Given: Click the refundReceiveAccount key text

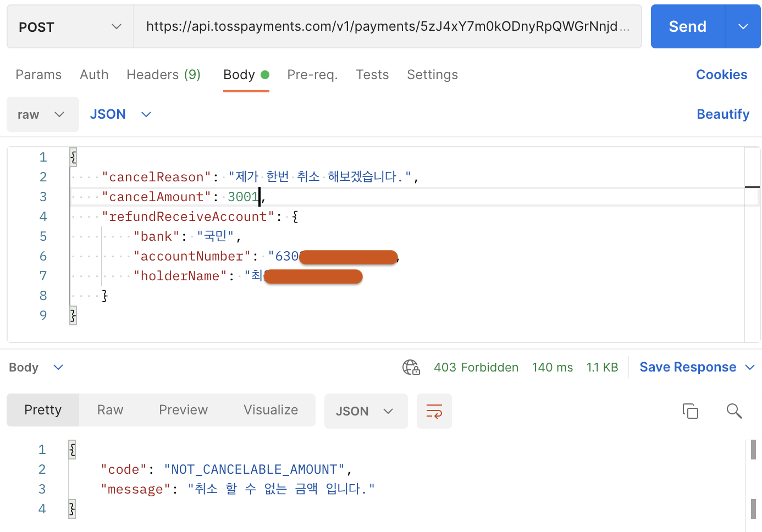Looking at the screenshot, I should coord(187,217).
